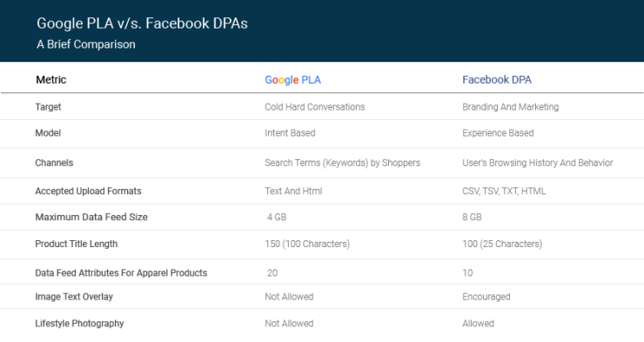The width and height of the screenshot is (644, 342).
Task: Click the '100 (25 Characters)' cell
Action: pos(502,244)
